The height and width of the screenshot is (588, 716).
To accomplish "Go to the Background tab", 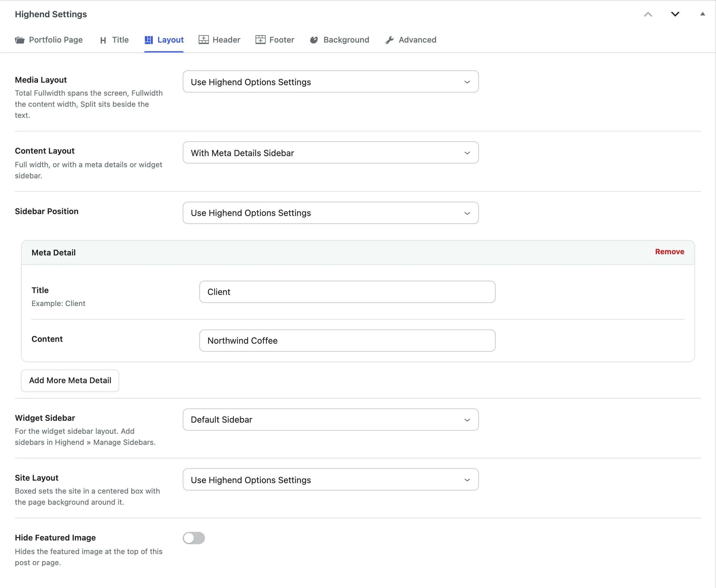I will tap(339, 40).
